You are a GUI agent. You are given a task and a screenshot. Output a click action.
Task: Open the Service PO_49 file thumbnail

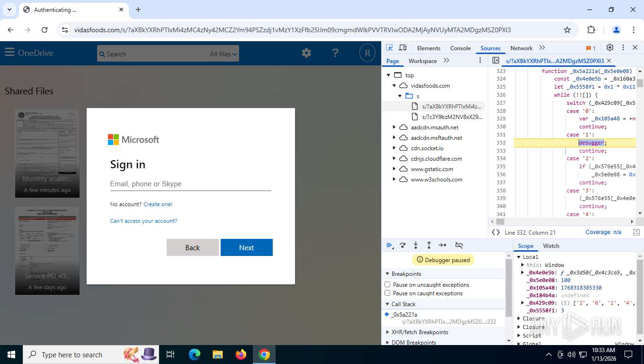point(47,250)
